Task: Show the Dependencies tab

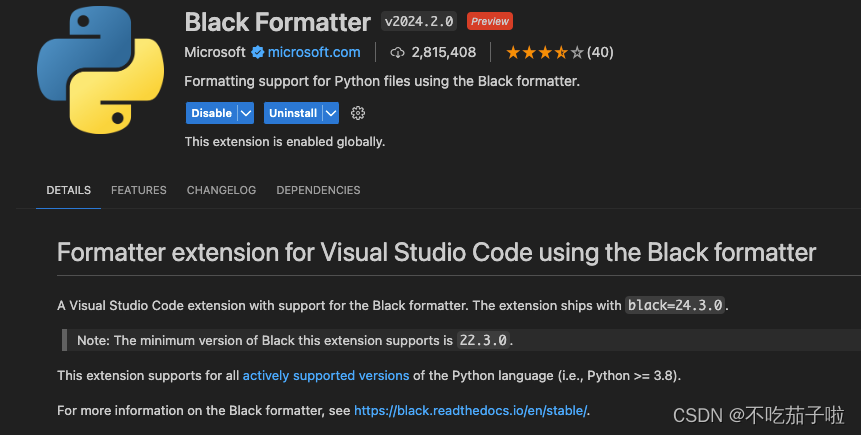Action: coord(318,190)
